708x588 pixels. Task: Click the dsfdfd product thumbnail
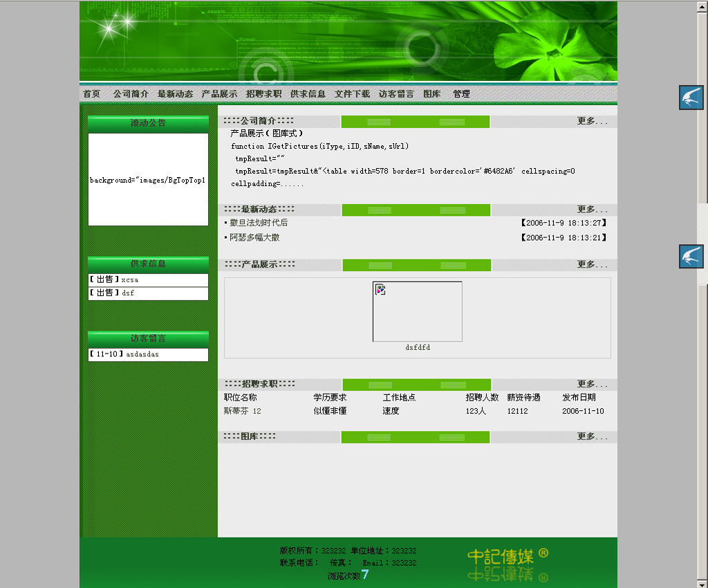[x=418, y=311]
